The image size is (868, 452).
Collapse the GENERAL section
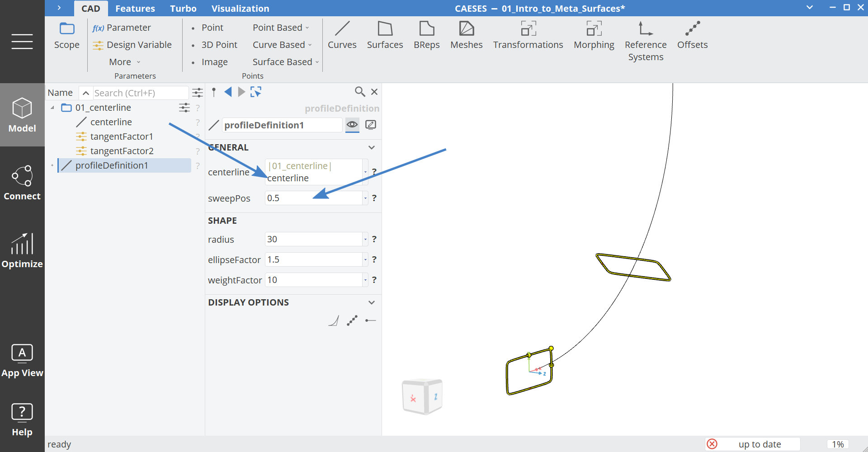pyautogui.click(x=371, y=147)
